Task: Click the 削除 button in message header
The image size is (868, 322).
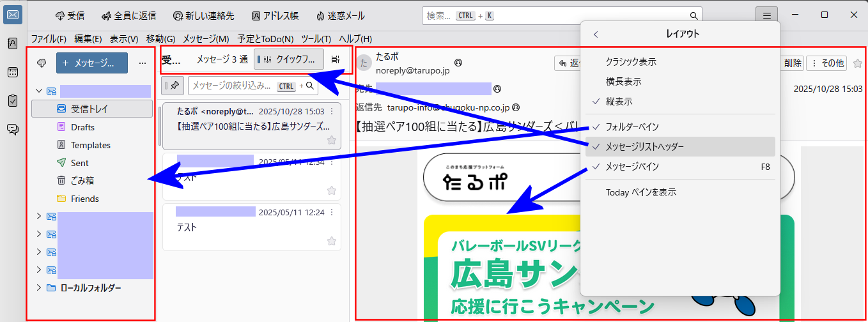Action: (792, 63)
